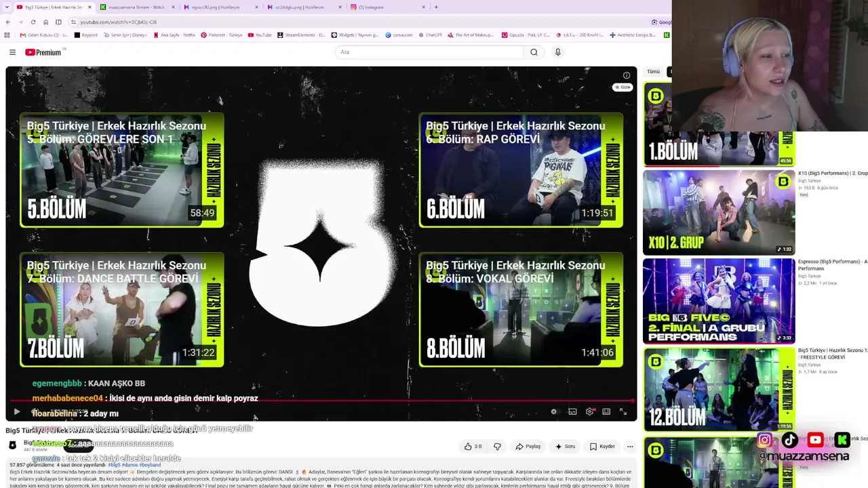Reload the current page

point(33,22)
